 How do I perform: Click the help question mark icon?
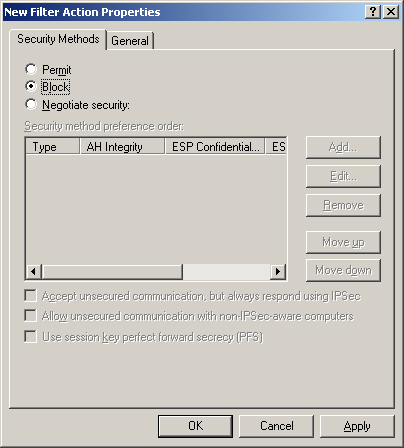373,12
